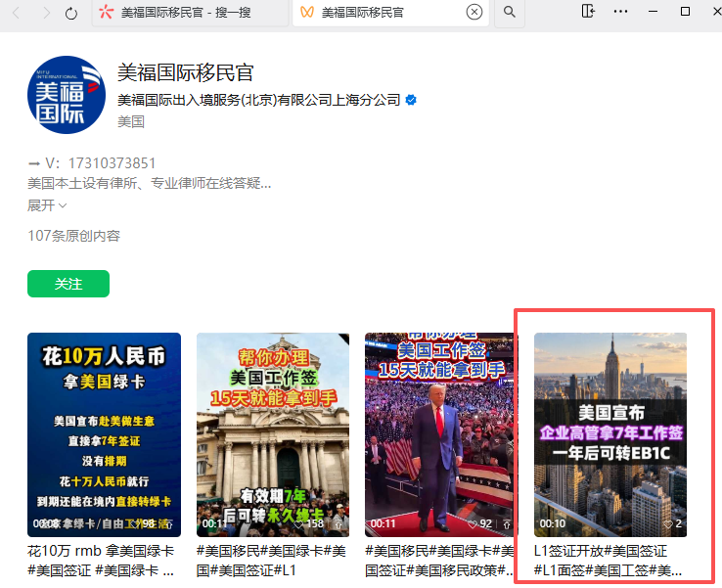Open the 帮你办理美国工作签 building video thumbnail
This screenshot has width=722, height=588.
273,434
